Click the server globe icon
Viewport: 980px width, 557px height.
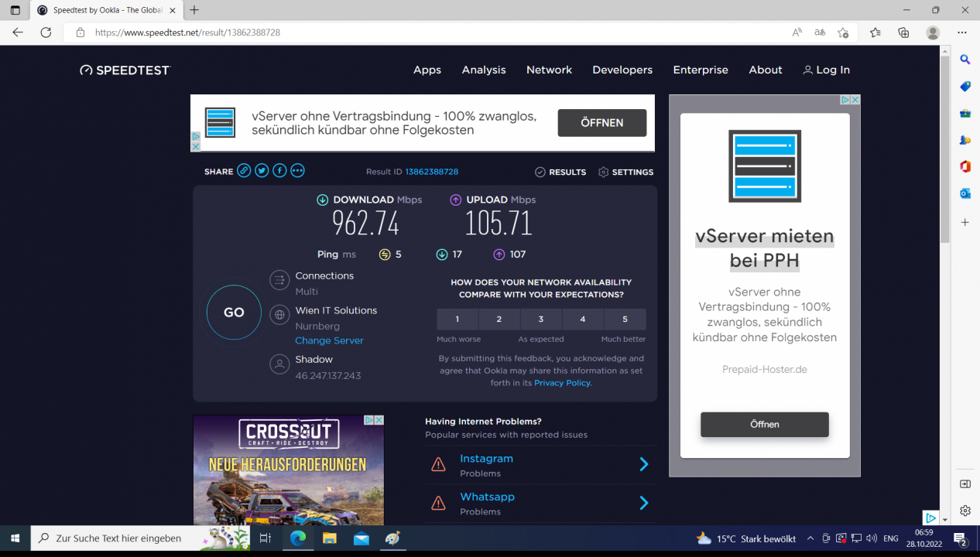coord(279,315)
